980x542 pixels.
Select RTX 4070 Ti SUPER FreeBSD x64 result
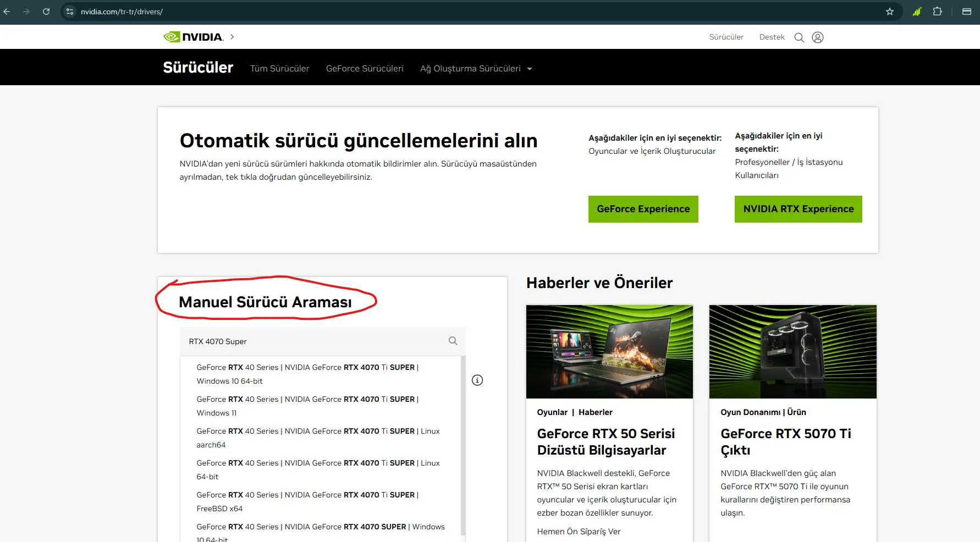(x=320, y=501)
